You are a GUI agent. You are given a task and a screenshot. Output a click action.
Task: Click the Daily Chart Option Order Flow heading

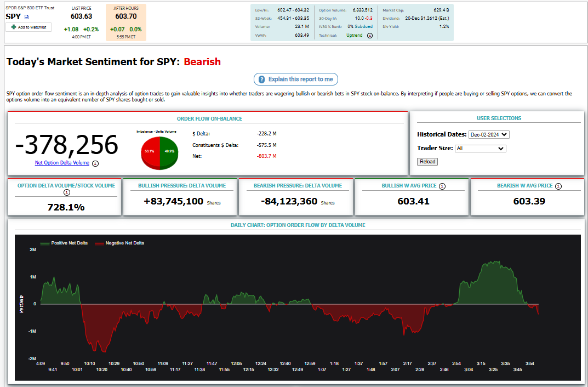(x=298, y=225)
